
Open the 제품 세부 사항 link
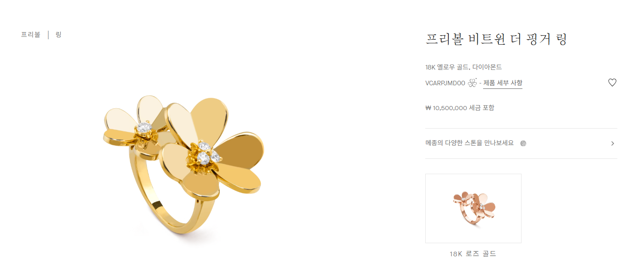503,83
